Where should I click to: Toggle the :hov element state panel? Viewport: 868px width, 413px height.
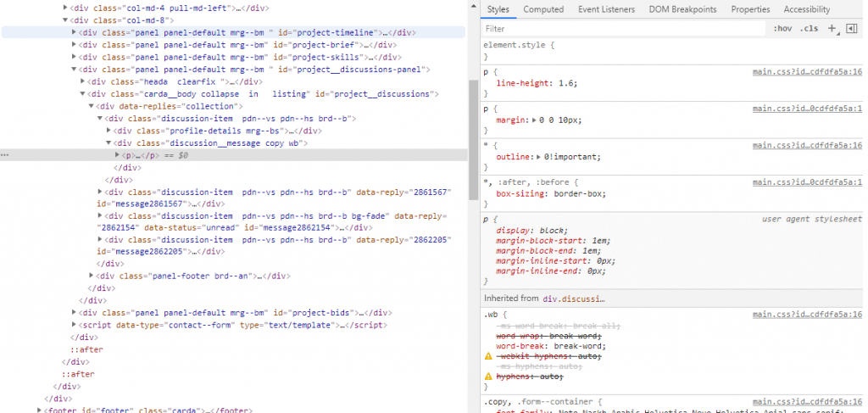[x=782, y=29]
